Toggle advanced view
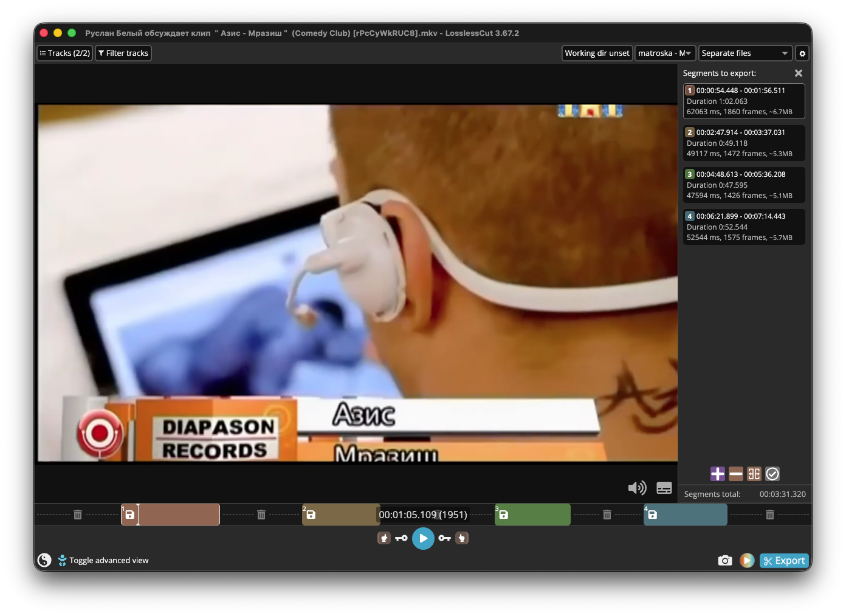This screenshot has height=616, width=846. (x=103, y=560)
